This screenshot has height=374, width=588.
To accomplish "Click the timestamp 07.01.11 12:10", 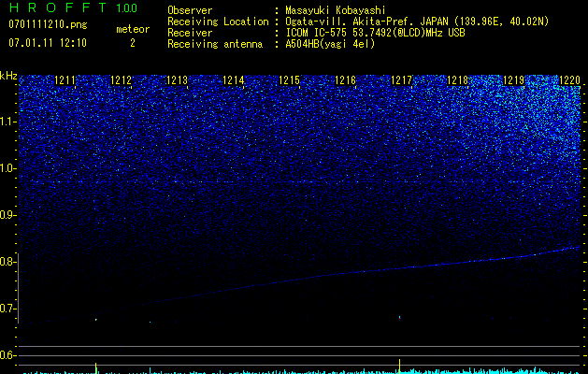I will coord(48,43).
